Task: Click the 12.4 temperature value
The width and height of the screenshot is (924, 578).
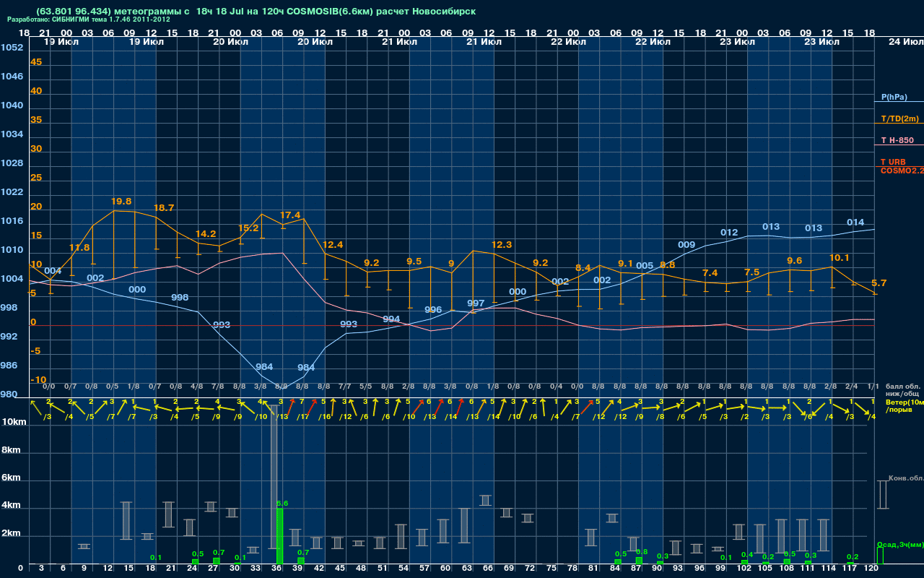Action: (333, 245)
